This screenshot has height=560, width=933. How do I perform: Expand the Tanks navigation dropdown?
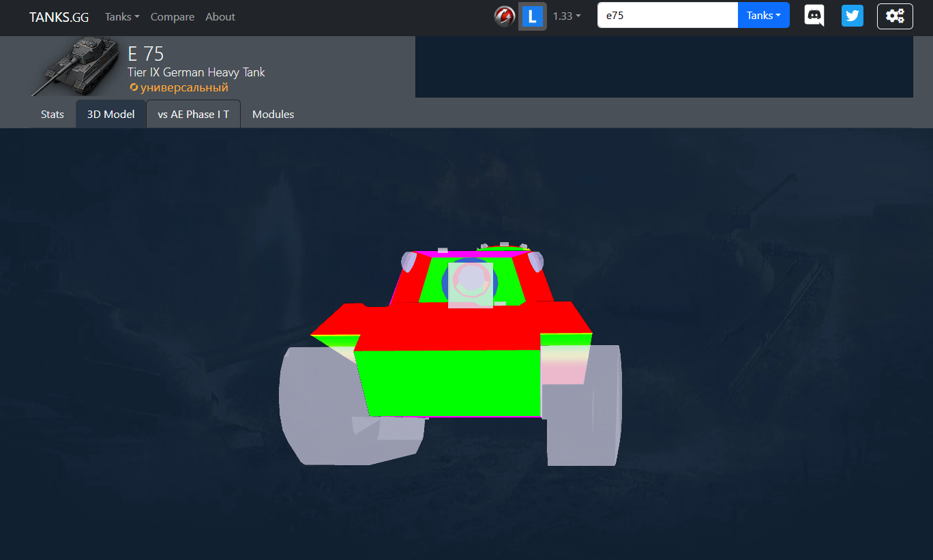(122, 17)
